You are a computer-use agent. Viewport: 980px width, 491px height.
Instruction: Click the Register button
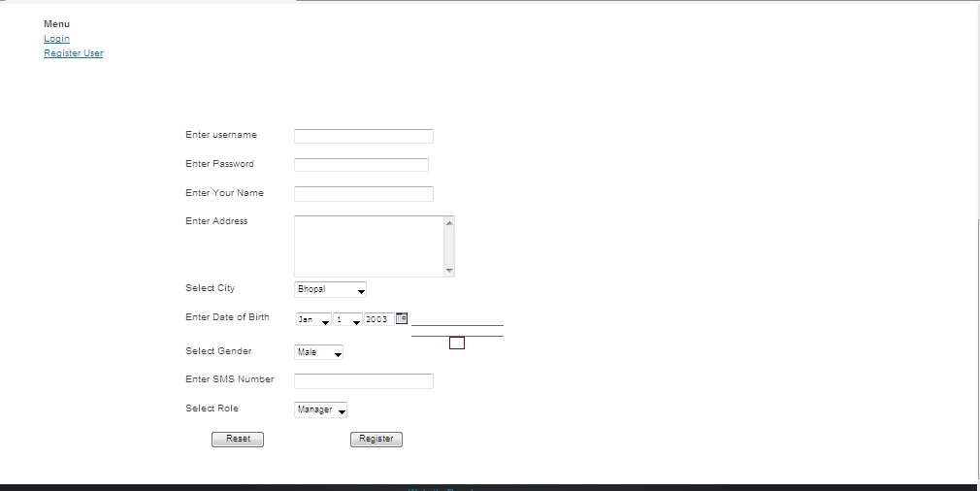[376, 440]
